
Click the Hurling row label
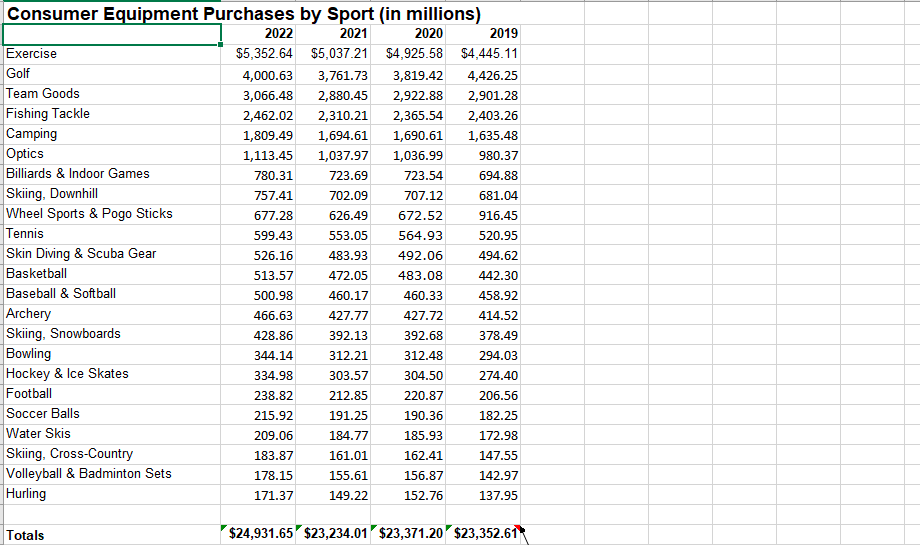(26, 494)
